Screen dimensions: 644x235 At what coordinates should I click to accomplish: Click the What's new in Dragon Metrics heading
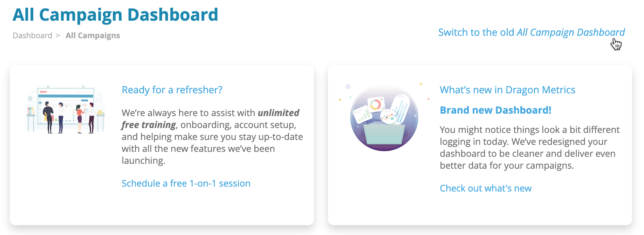(x=507, y=90)
